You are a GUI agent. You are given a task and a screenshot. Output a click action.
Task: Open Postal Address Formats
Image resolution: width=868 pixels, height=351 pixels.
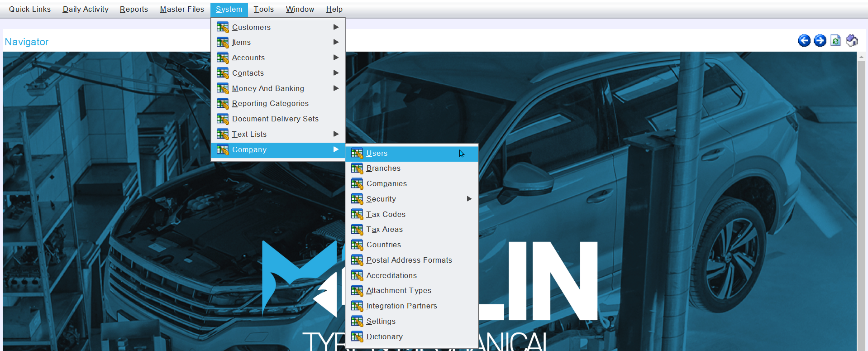[x=412, y=260]
